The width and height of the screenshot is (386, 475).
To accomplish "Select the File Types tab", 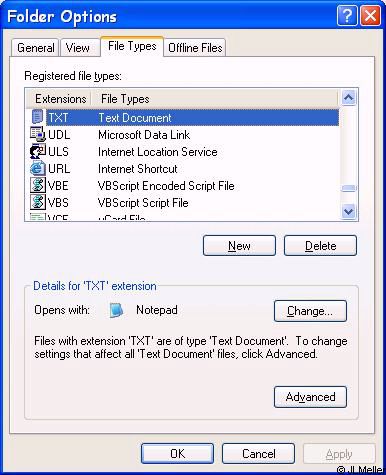I will click(x=132, y=46).
